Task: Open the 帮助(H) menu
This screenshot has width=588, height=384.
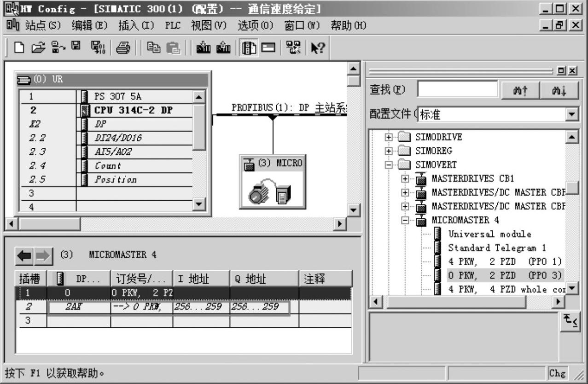Action: click(349, 25)
